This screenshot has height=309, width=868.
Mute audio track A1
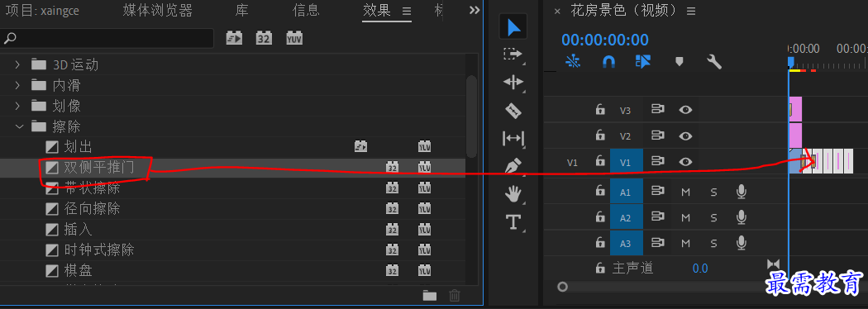coord(686,193)
